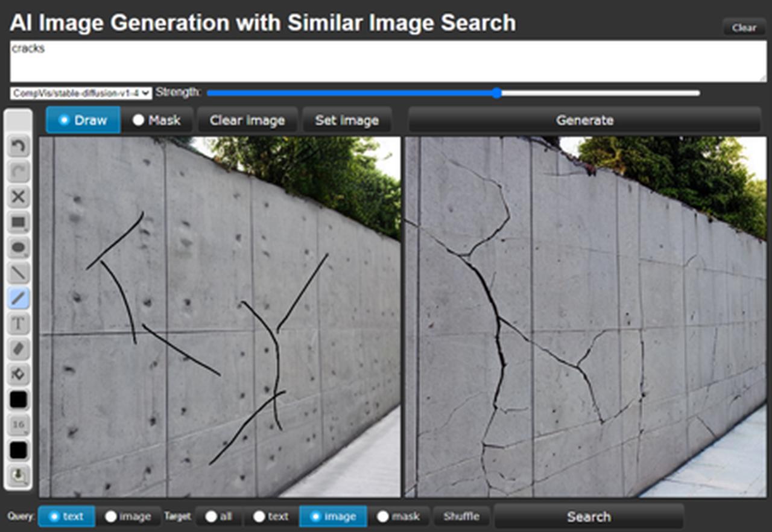Click the save image icon at toolbar bottom
This screenshot has height=532, width=772.
[x=18, y=477]
